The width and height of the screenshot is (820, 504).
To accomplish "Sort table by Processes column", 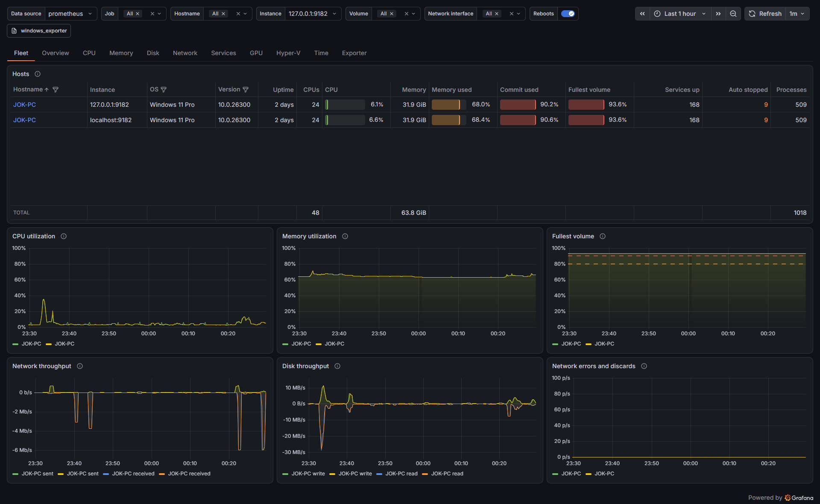I will (791, 90).
